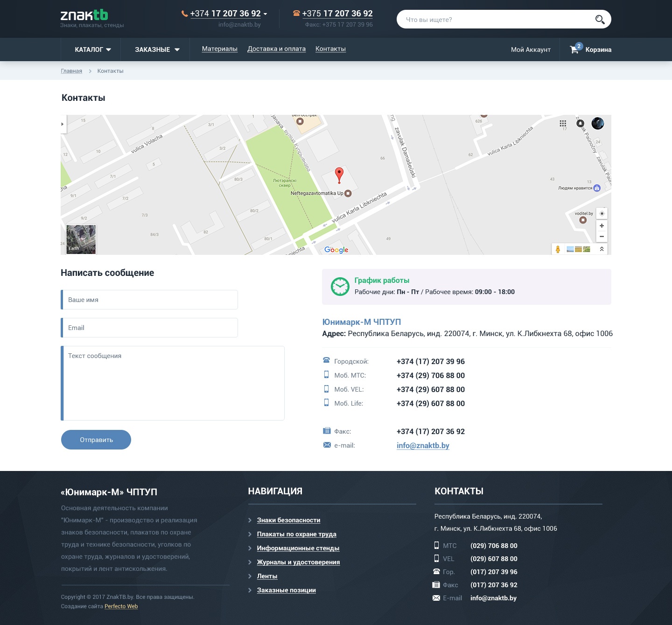Click the mobile icon beside Моб. Life
Image resolution: width=672 pixels, height=625 pixels.
pos(327,402)
